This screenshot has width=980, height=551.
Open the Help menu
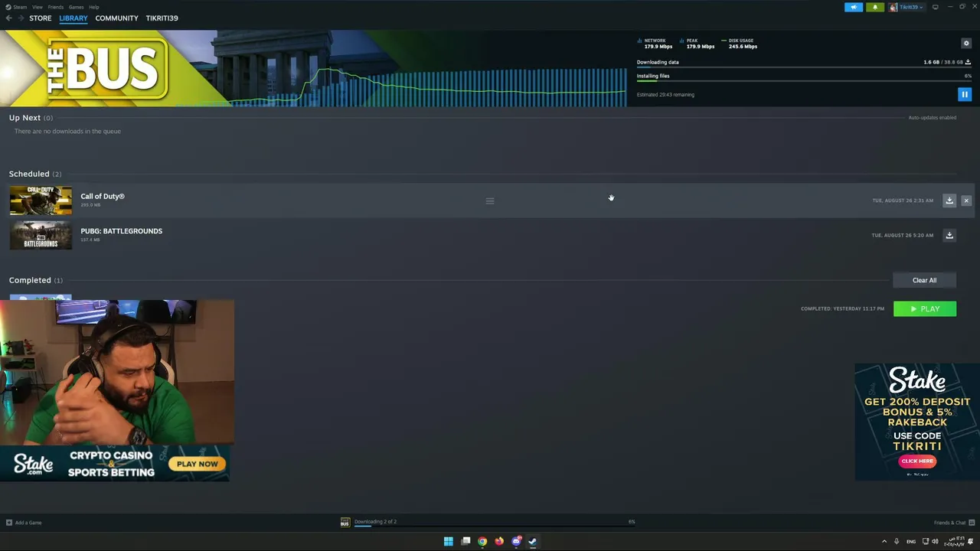coord(93,7)
